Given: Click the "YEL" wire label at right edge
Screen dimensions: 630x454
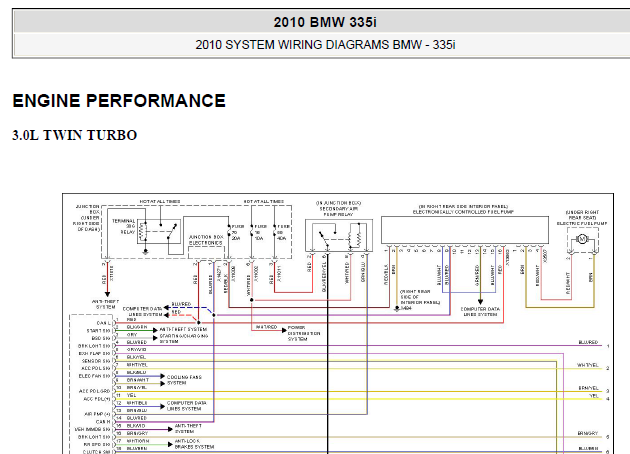Looking at the screenshot, I should (594, 396).
